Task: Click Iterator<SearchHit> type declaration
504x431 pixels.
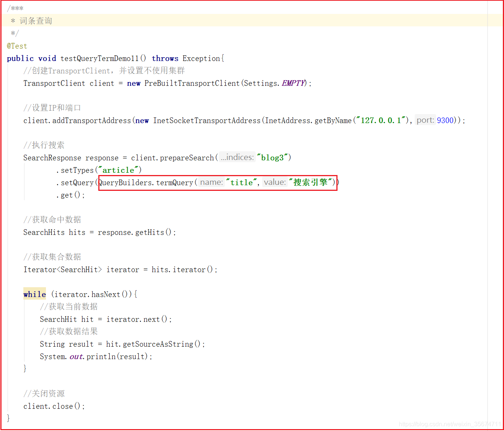Action: (63, 270)
